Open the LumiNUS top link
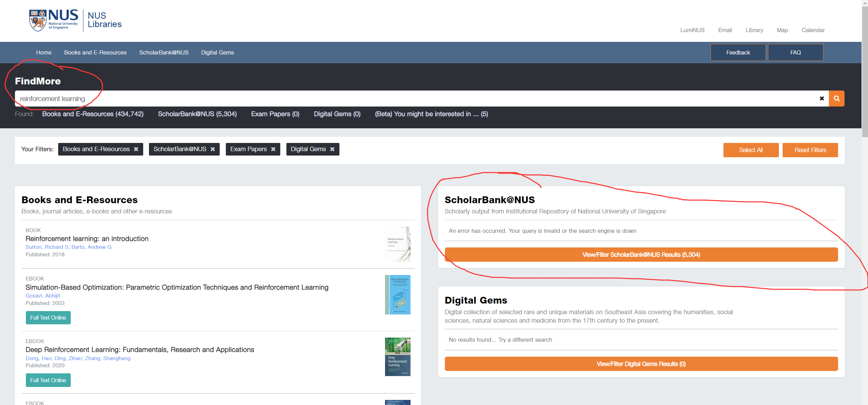 pyautogui.click(x=692, y=30)
